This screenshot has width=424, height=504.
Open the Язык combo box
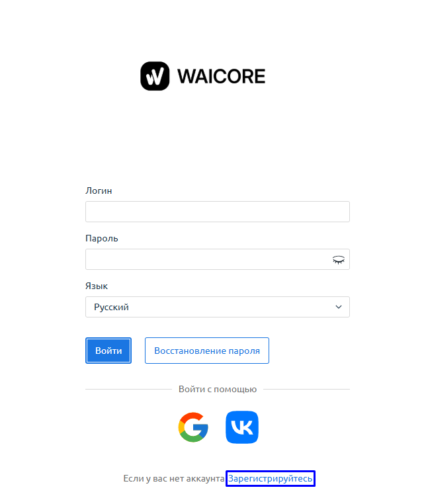(218, 307)
